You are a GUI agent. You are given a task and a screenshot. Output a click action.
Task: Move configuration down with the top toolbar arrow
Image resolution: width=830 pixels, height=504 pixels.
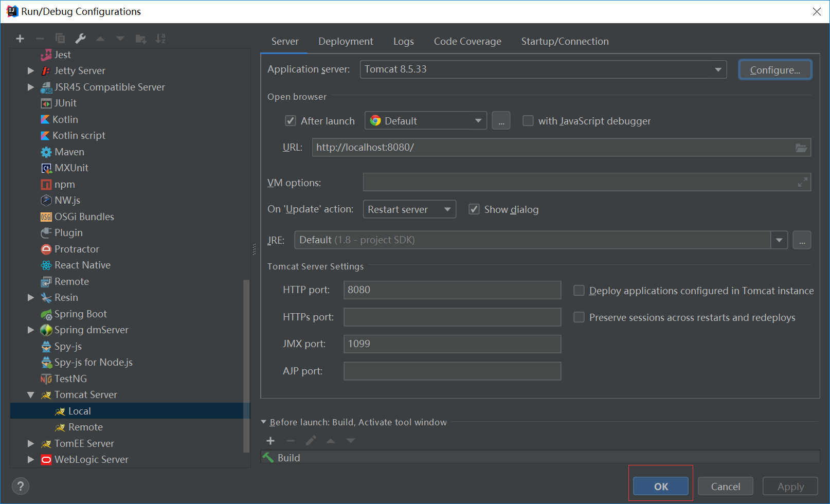pos(120,39)
